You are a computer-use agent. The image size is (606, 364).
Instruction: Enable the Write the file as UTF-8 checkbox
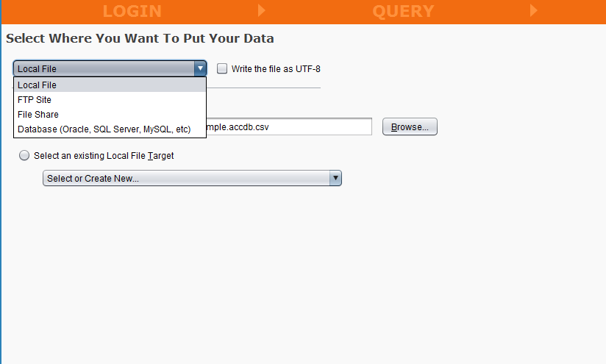222,68
